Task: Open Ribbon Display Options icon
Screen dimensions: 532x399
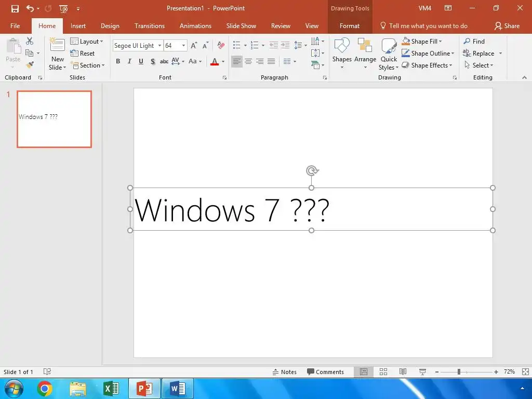Action: (x=448, y=8)
